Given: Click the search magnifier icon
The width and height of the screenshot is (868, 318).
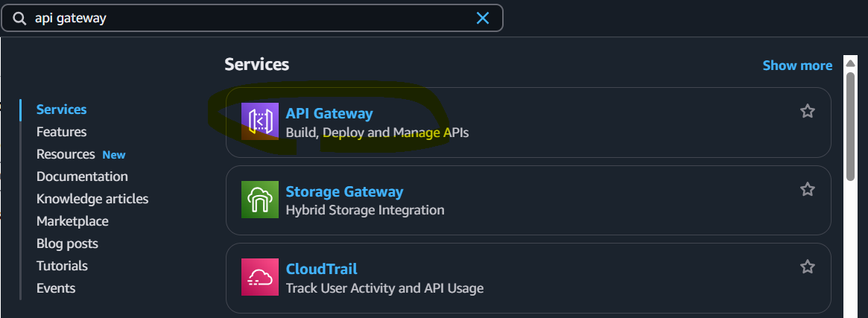Looking at the screenshot, I should (20, 19).
